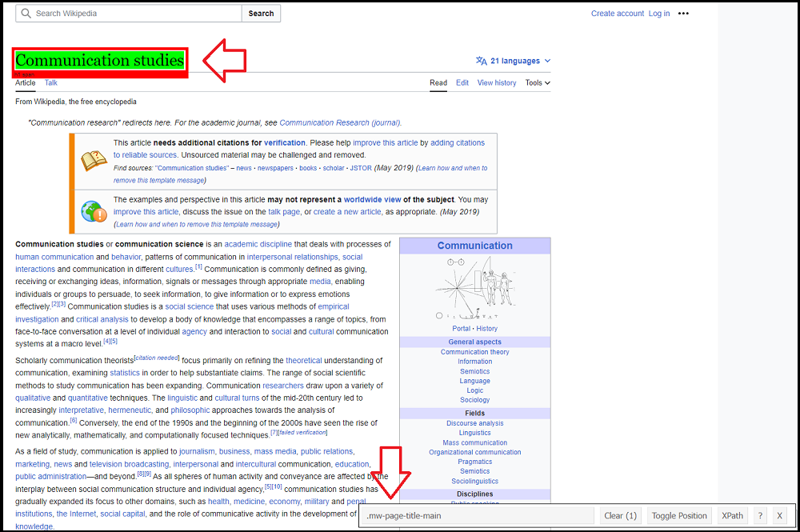
Task: Click the magnifying glass search icon
Action: click(x=26, y=14)
